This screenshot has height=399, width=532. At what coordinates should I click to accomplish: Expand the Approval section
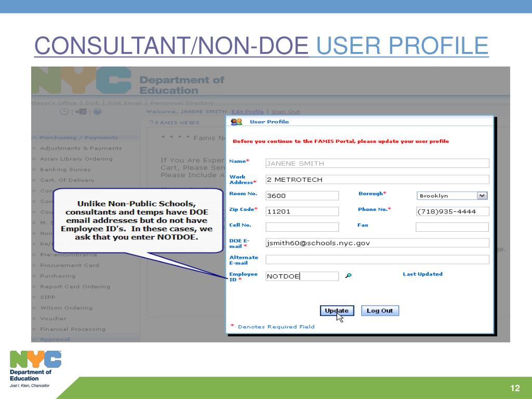55,339
